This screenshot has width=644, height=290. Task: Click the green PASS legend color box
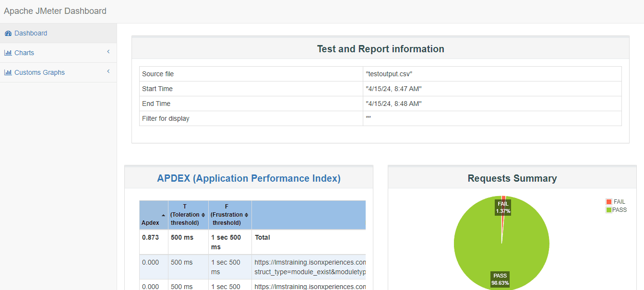coord(609,210)
